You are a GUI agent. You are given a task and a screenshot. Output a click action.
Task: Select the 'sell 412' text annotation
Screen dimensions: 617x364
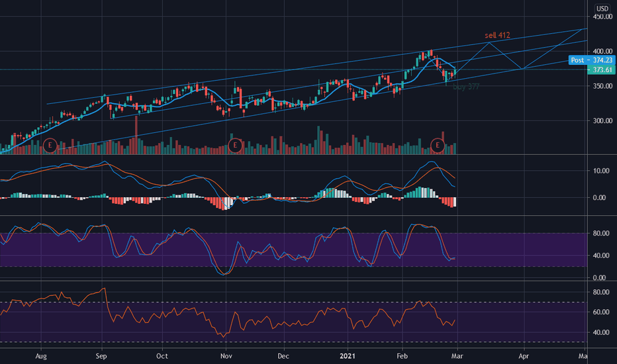coord(497,35)
